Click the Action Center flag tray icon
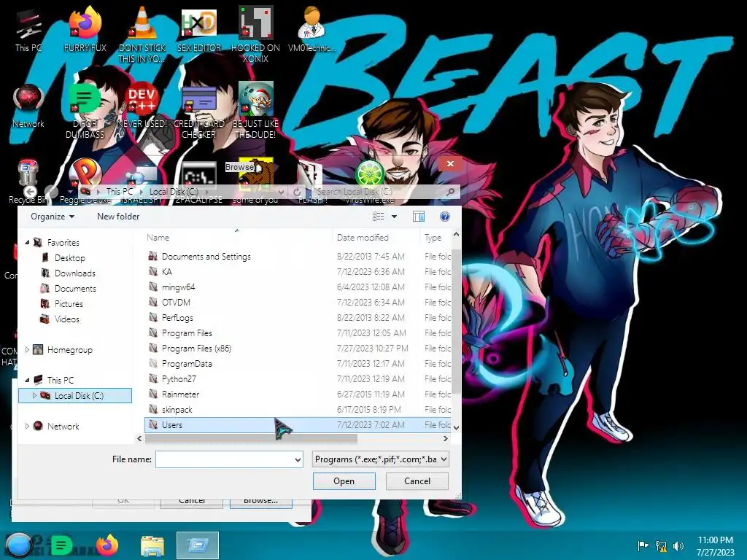The image size is (747, 560). pos(643,545)
